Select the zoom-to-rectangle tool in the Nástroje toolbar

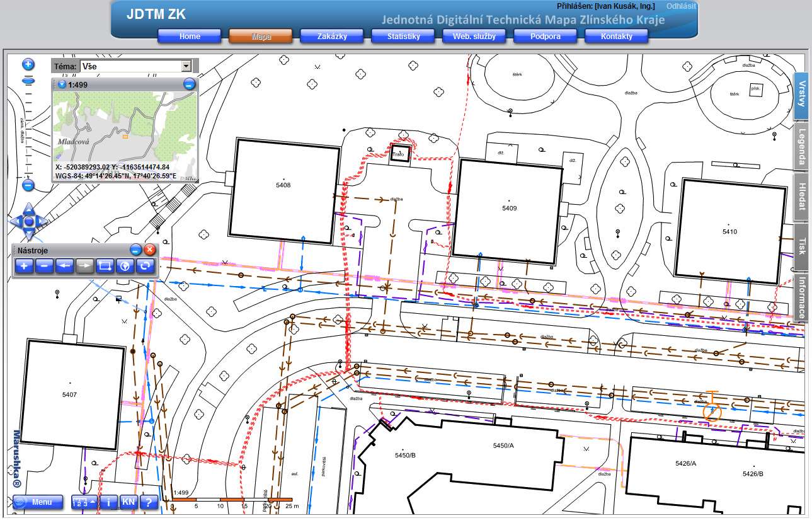click(105, 266)
